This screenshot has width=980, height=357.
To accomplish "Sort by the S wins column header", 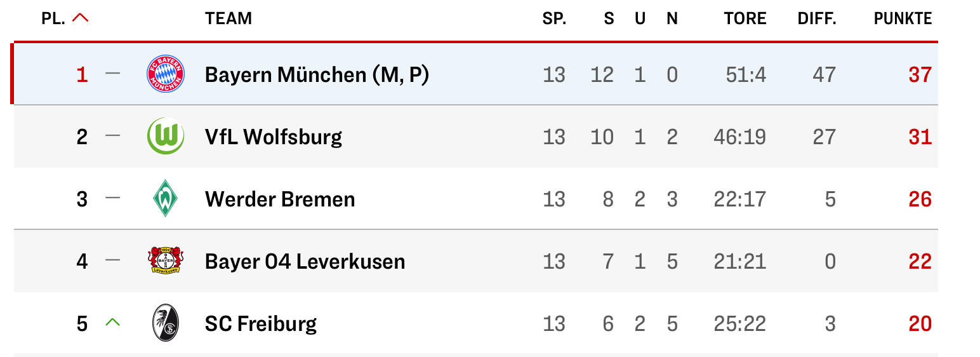I will point(609,19).
